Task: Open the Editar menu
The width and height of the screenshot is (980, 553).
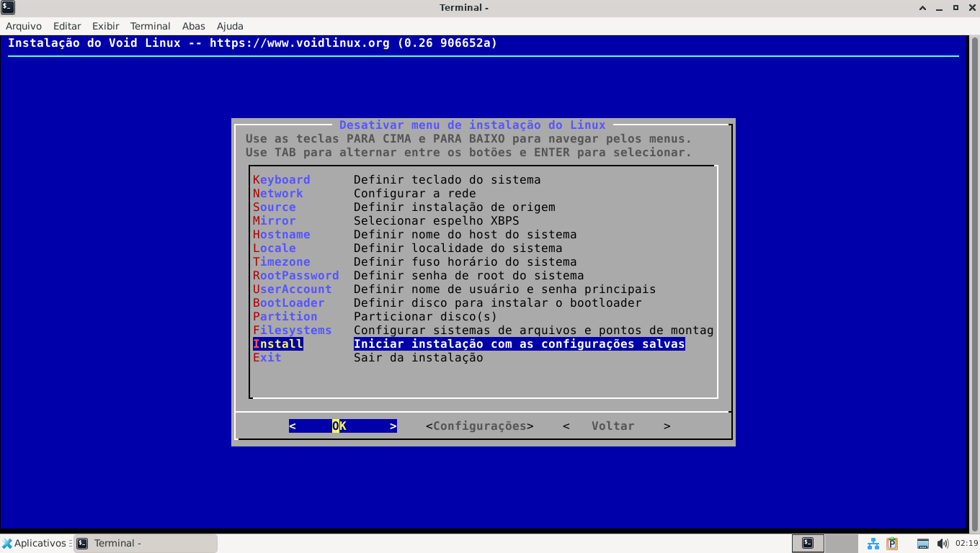Action: tap(67, 26)
